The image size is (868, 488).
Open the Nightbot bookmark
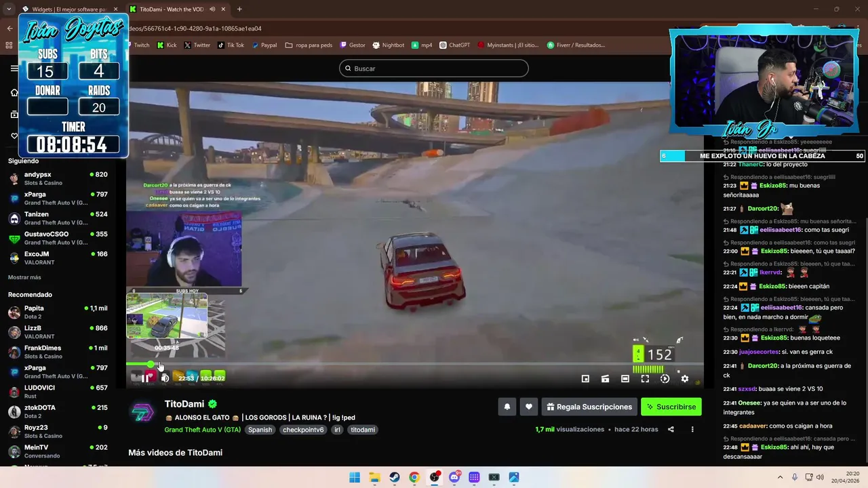tap(389, 45)
